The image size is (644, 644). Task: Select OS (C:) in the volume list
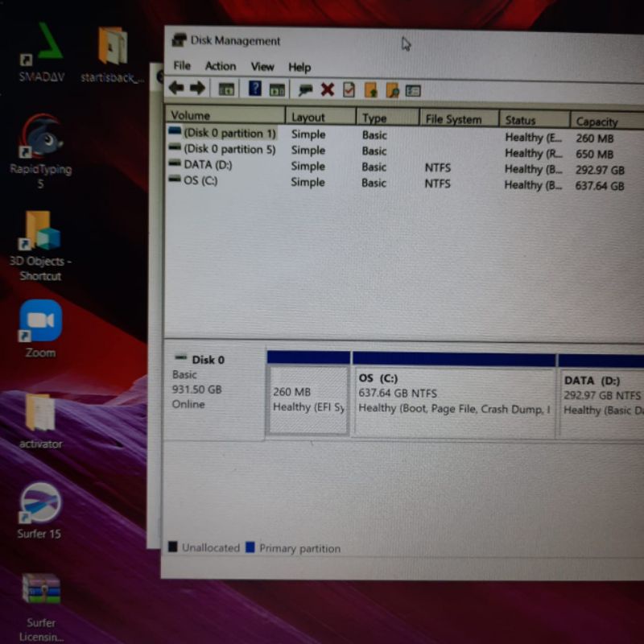[x=200, y=180]
